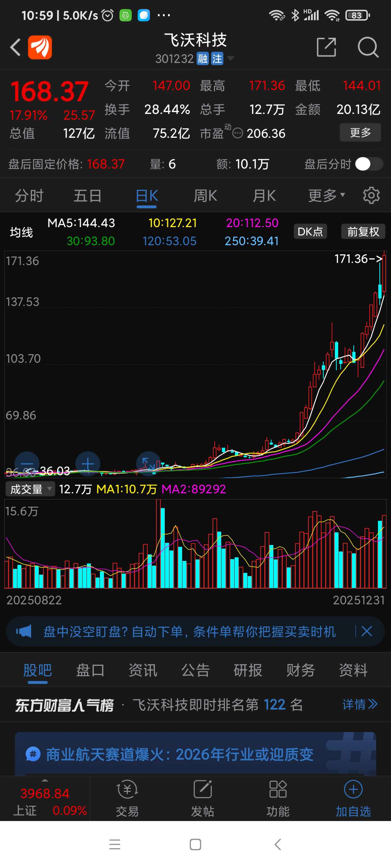This screenshot has width=391, height=868.
Task: Tap the 飞沃科技 stock title
Action: tap(195, 40)
